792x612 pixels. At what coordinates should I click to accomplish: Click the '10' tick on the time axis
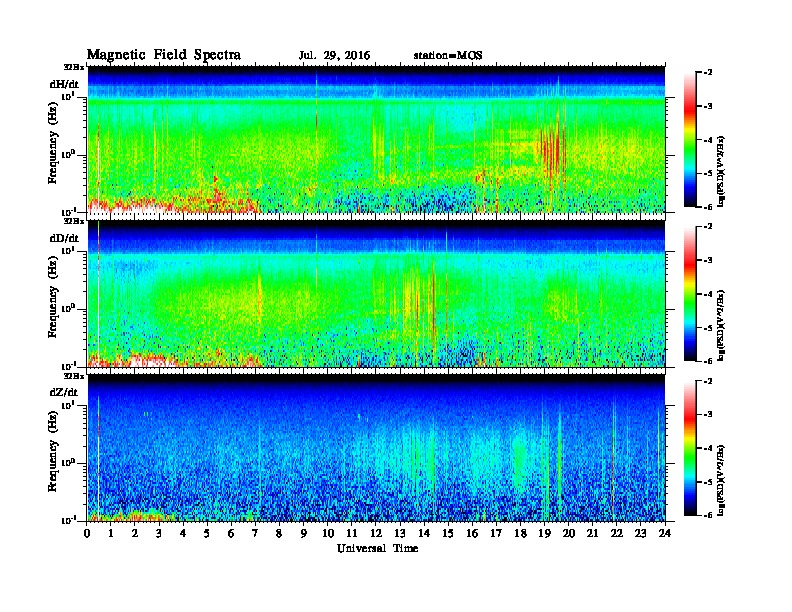click(328, 533)
